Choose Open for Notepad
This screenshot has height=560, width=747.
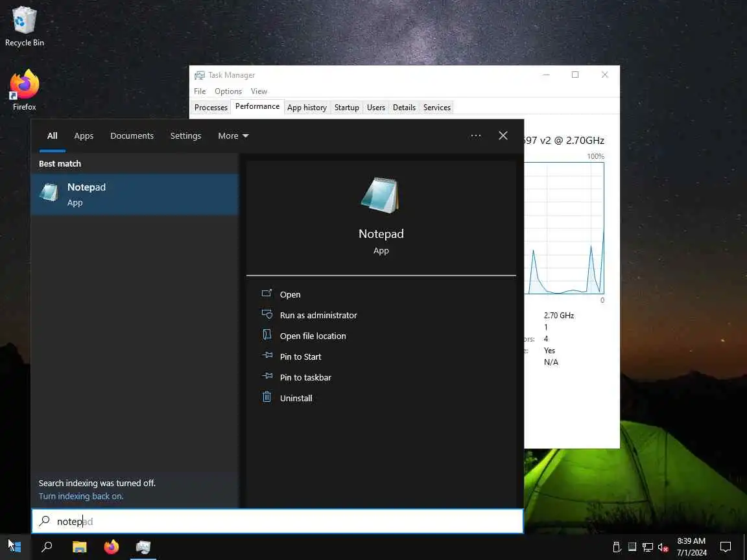(x=290, y=294)
